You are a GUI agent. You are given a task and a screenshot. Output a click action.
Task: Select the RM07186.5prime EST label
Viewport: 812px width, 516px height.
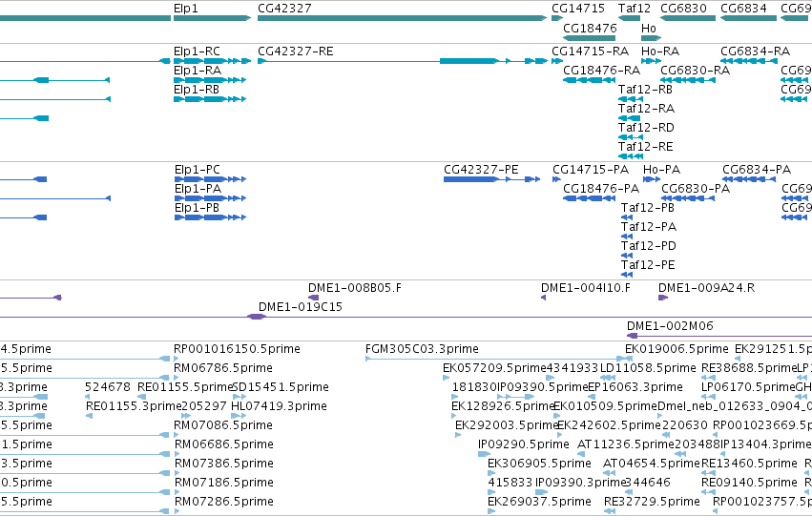223,484
